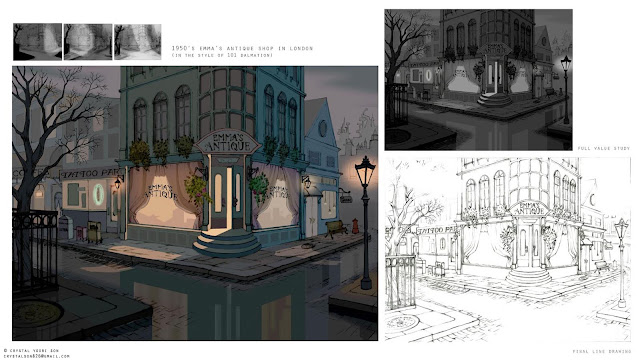Click the 'Full Value Study' caption
Image resolution: width=640 pixels, height=362 pixels.
(604, 148)
